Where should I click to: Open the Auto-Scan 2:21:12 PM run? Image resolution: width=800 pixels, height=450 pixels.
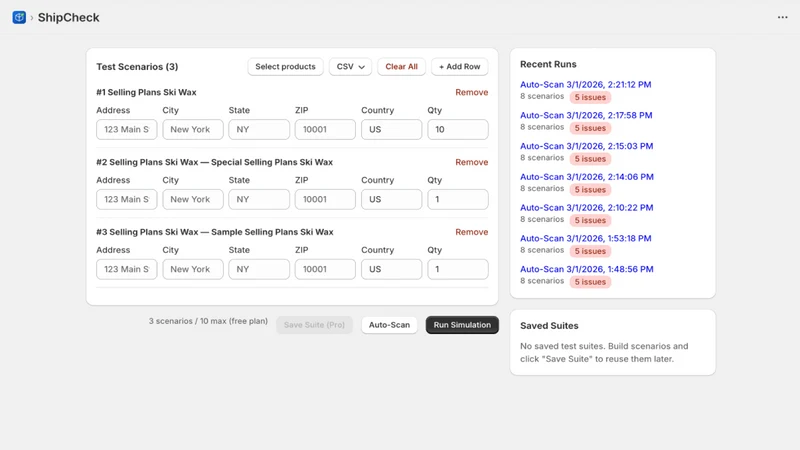tap(586, 85)
